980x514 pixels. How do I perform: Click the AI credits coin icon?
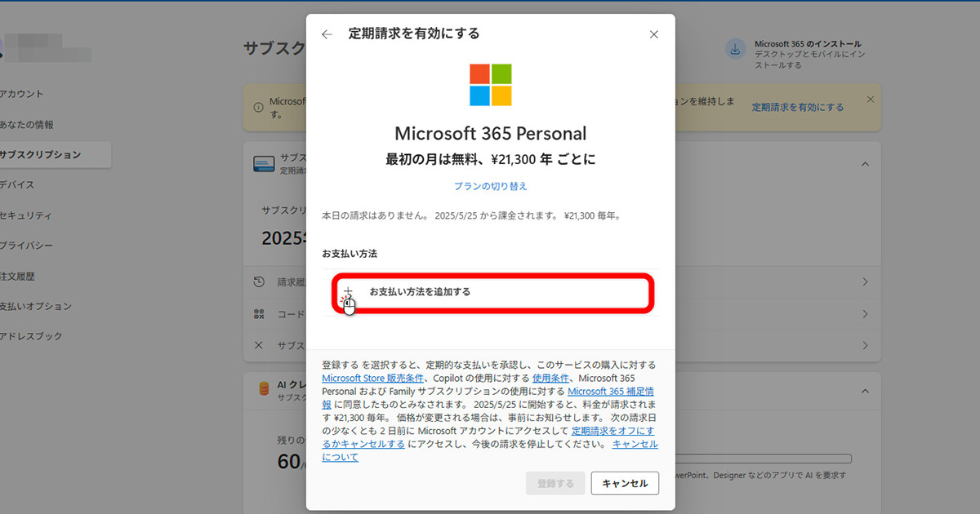tap(264, 389)
